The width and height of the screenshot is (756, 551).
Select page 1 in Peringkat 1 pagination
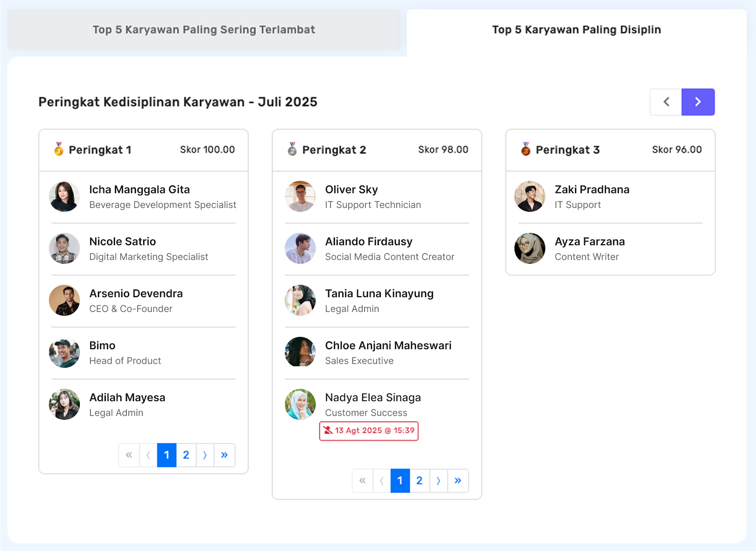click(x=166, y=455)
